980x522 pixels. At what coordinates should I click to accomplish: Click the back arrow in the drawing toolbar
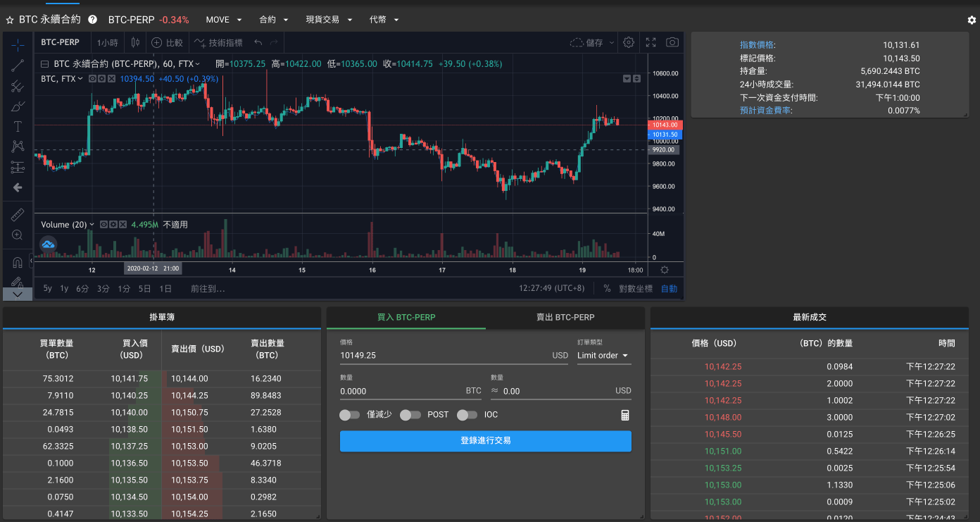(x=18, y=187)
